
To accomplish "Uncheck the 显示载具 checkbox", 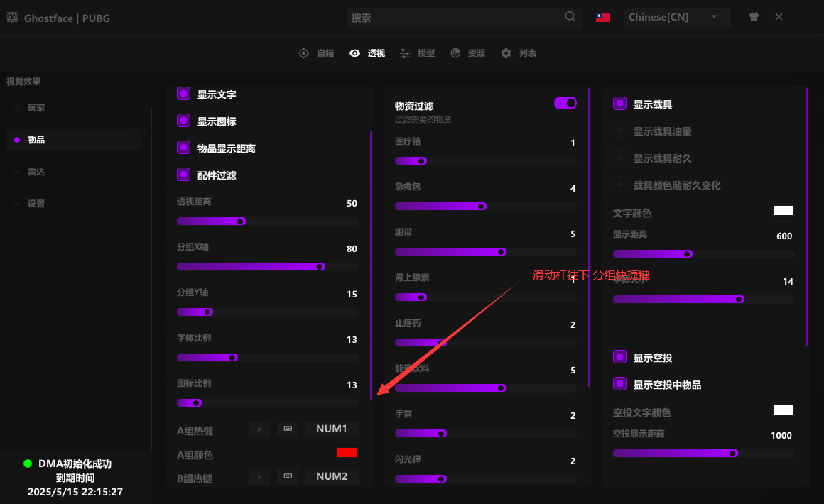I will (619, 104).
